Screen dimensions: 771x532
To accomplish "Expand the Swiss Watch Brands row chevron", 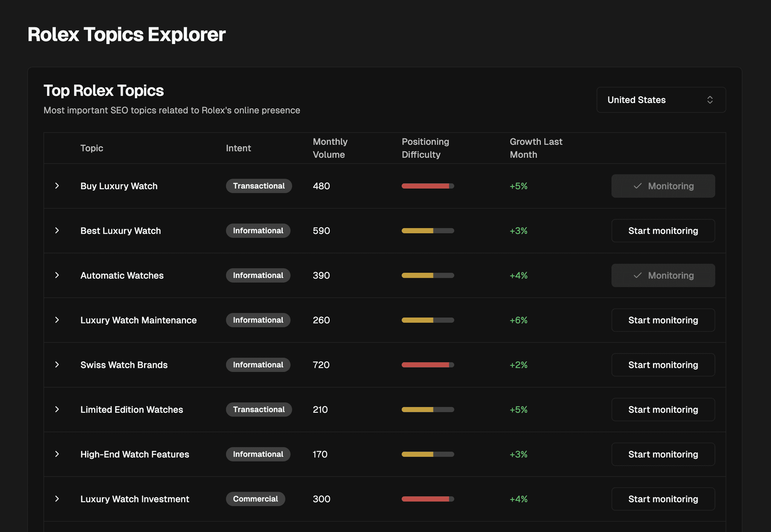I will 57,365.
